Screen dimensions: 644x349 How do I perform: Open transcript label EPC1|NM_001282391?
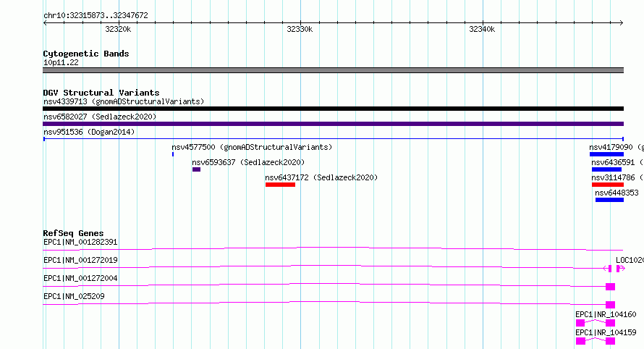(x=80, y=242)
